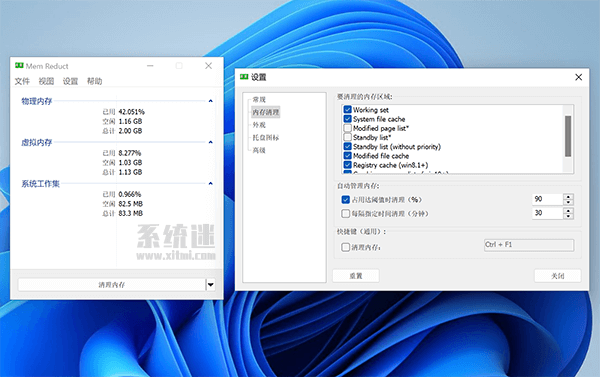
Task: Collapse the 虚拟内存 group
Action: point(210,142)
